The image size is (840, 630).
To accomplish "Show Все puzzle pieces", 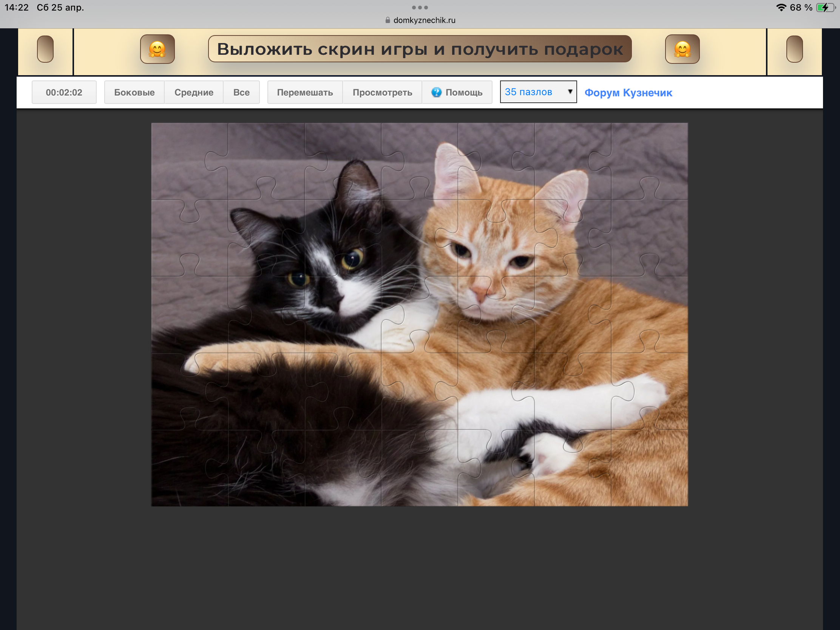I will pyautogui.click(x=241, y=92).
